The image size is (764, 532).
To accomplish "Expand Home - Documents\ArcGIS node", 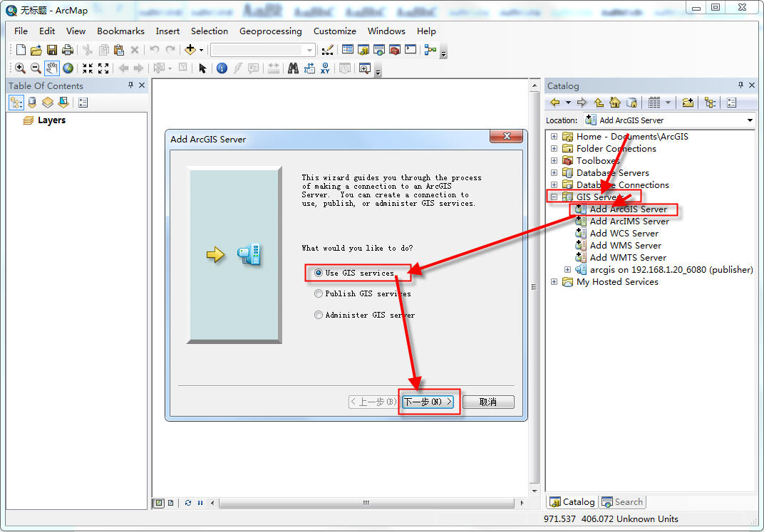I will (554, 136).
